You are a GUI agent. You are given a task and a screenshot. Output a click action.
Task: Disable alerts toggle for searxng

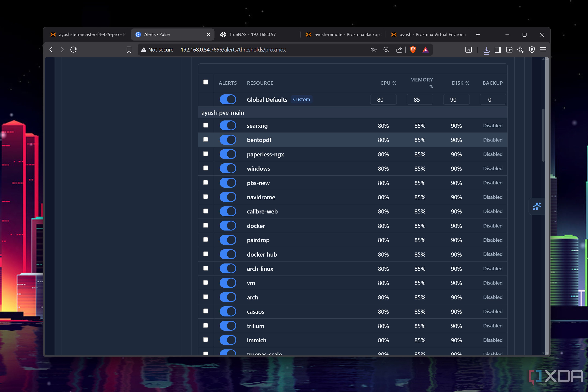(228, 125)
